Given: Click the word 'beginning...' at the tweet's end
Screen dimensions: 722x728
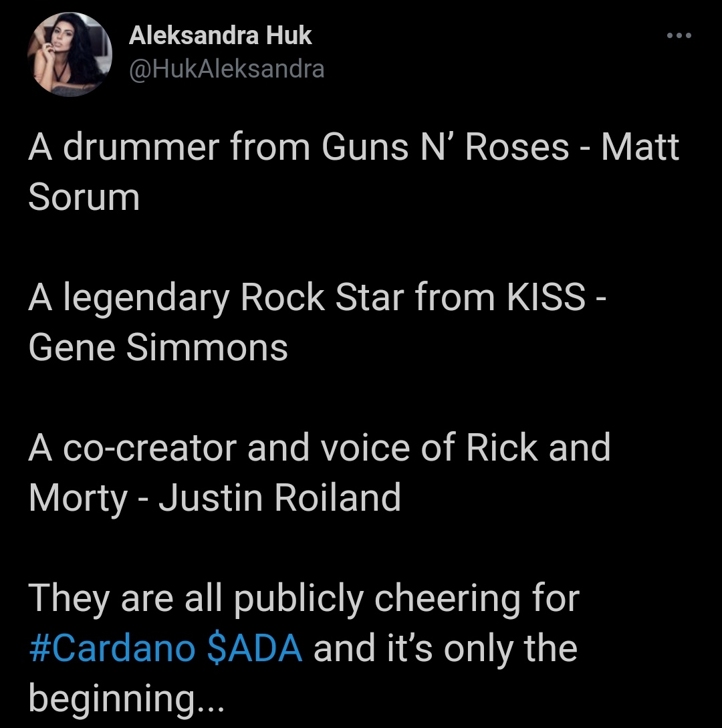Looking at the screenshot, I should (x=126, y=699).
